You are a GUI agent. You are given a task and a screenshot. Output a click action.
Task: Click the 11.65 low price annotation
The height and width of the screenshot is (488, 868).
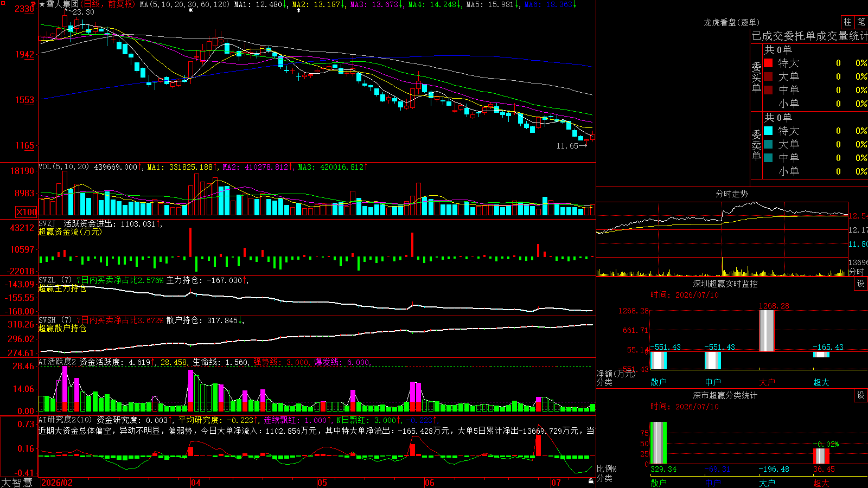tap(567, 146)
